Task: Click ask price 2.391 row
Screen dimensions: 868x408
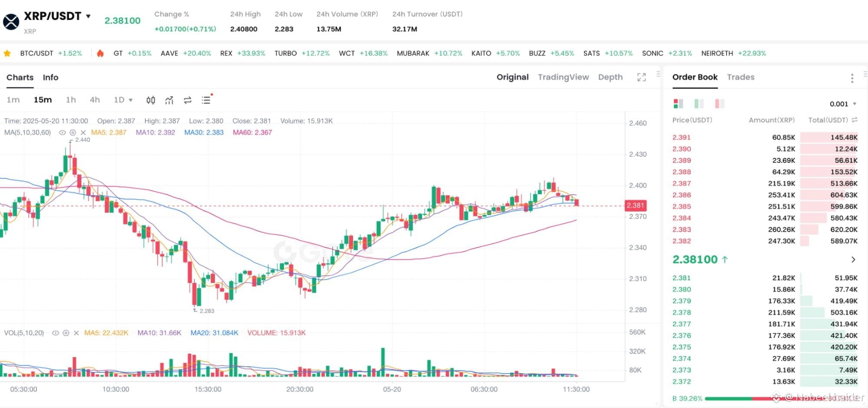Action: (765, 137)
